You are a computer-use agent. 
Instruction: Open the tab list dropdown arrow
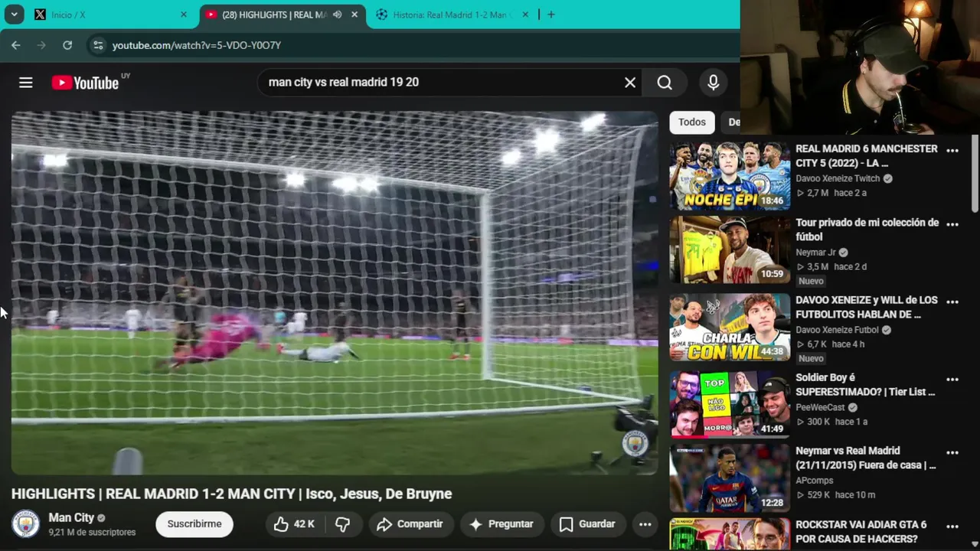14,15
